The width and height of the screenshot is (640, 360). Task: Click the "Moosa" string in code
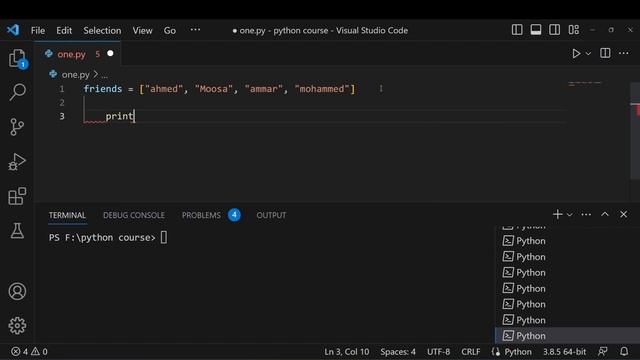pyautogui.click(x=213, y=89)
